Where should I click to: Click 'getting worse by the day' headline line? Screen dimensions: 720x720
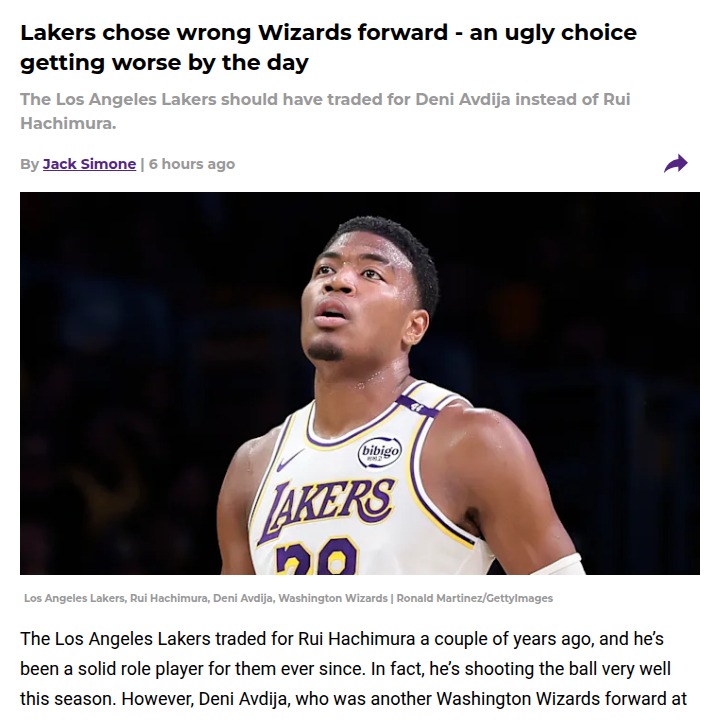164,62
